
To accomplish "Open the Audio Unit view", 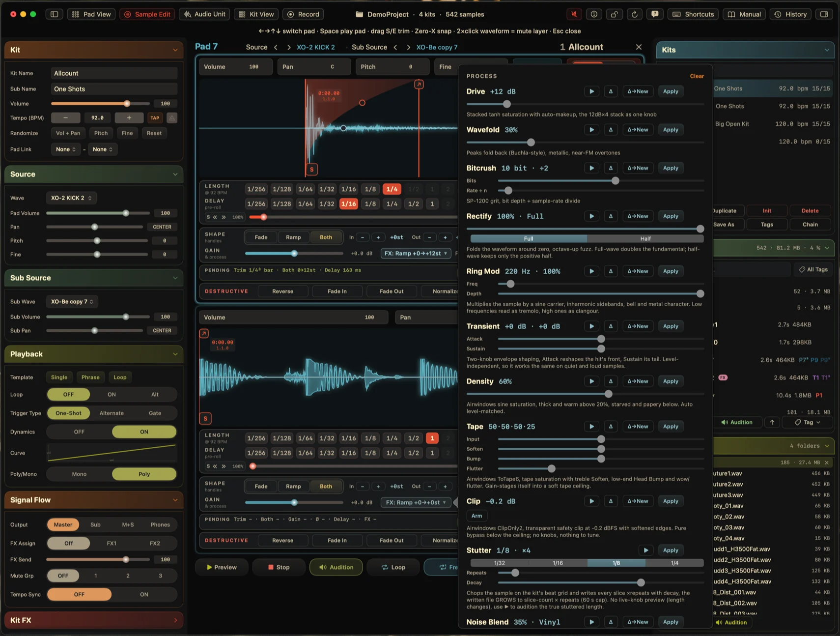I will coord(204,14).
